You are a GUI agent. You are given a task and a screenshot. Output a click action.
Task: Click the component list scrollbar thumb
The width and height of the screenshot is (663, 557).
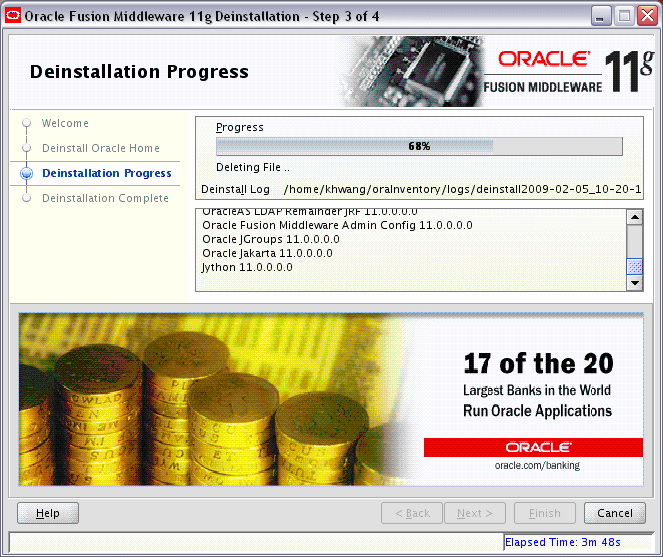pyautogui.click(x=635, y=267)
